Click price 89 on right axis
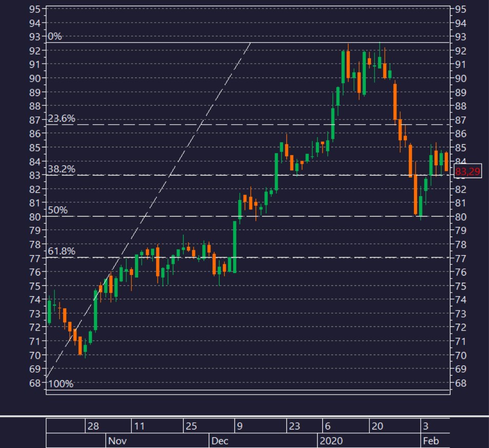Viewport: 489px width, 448px height. [461, 92]
